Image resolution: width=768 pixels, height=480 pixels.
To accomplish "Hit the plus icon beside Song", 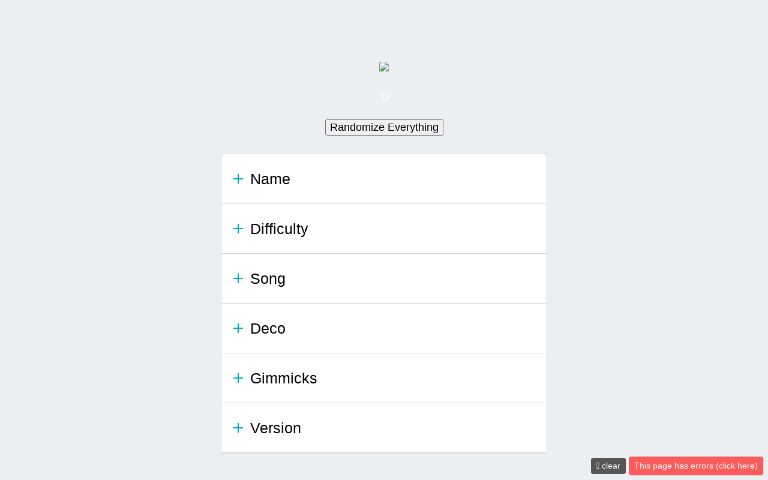I will pyautogui.click(x=238, y=279).
